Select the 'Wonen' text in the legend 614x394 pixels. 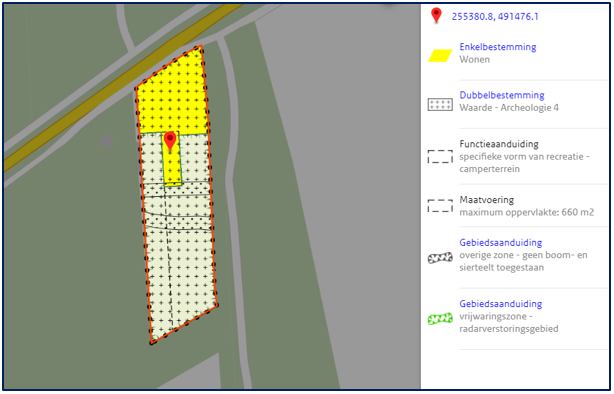pos(474,60)
